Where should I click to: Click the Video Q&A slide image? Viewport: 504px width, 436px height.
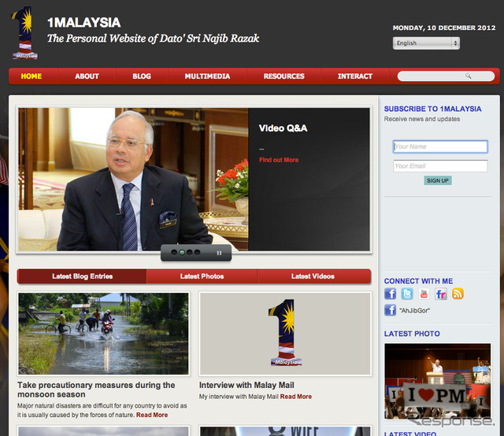(x=133, y=179)
